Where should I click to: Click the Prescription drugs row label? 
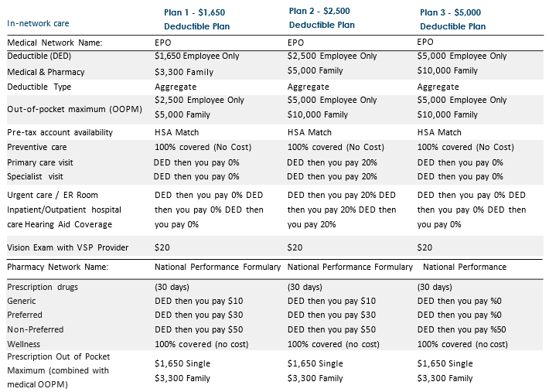pos(41,287)
